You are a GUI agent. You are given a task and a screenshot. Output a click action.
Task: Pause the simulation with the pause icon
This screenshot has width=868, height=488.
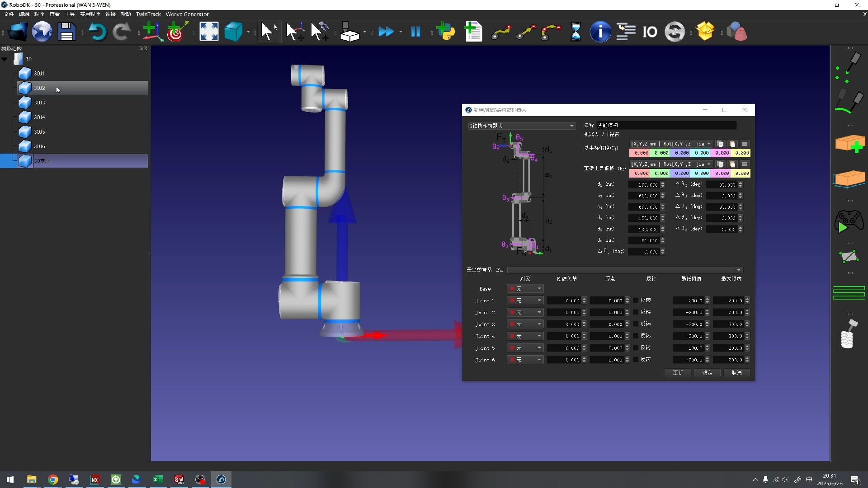coord(415,32)
